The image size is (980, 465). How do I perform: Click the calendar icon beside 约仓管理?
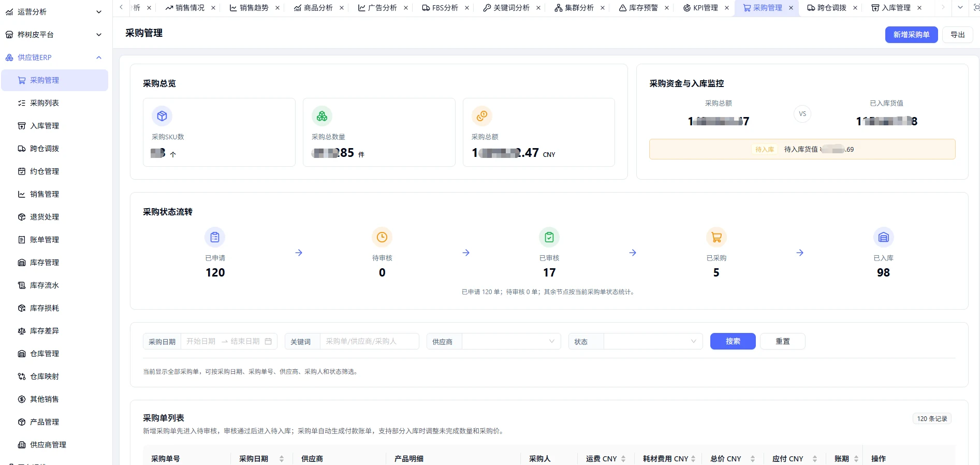point(22,171)
